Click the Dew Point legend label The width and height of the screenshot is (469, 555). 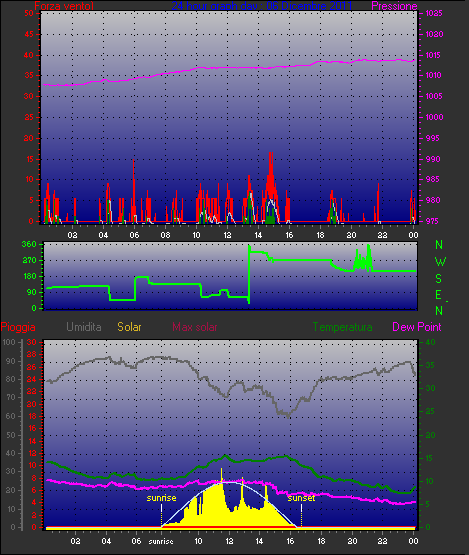pyautogui.click(x=417, y=327)
